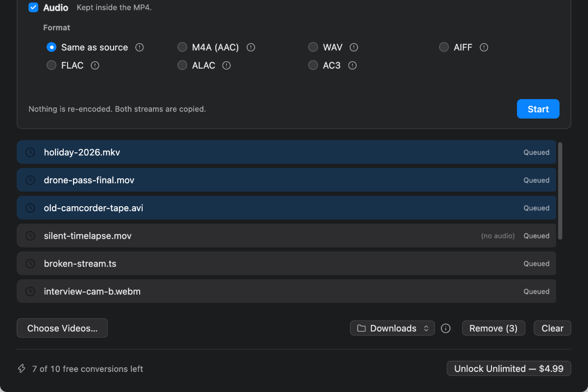Click the clock icon for broken-stream.ts
The image size is (588, 392).
tap(30, 264)
